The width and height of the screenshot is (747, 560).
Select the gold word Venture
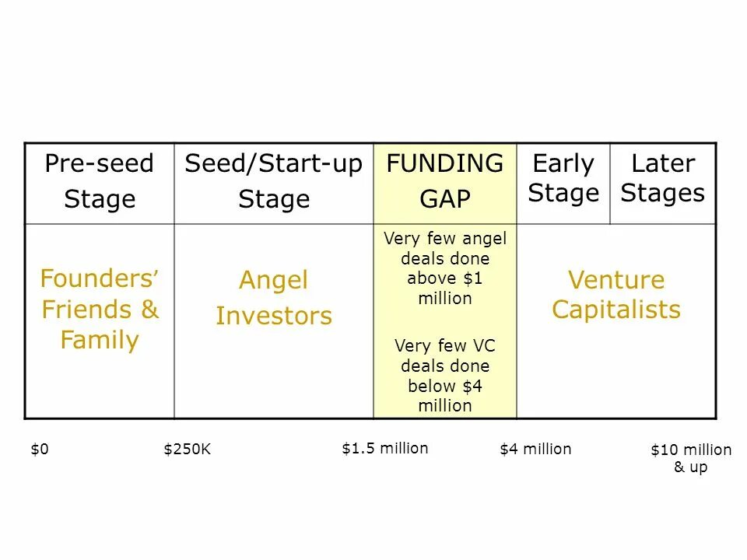pos(616,280)
